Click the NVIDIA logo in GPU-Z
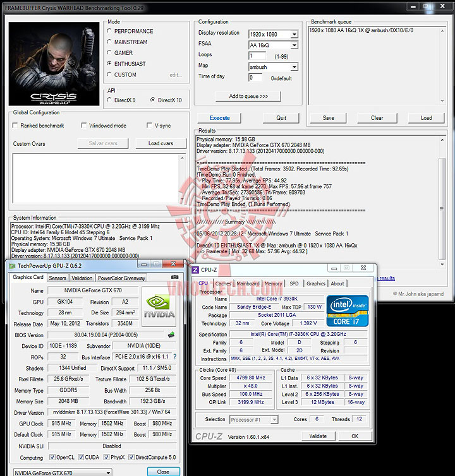Viewport: 455px width, 476px height. (x=160, y=306)
